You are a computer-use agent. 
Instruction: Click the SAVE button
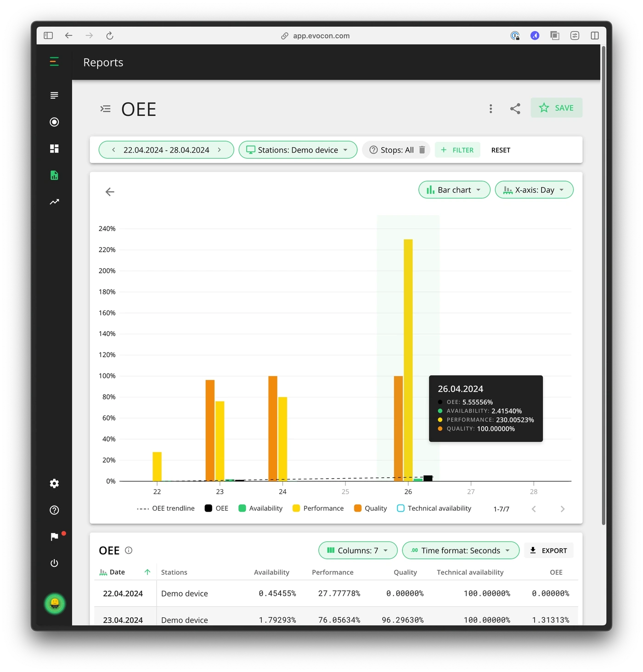[x=557, y=108]
